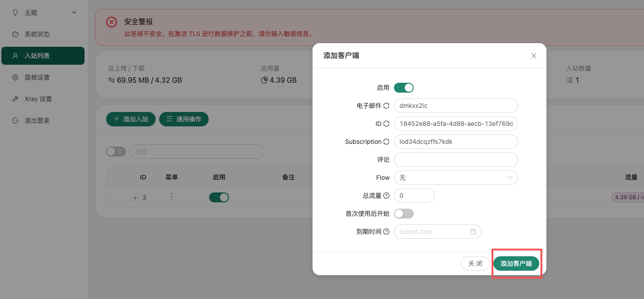Close the add client dialog with X
The height and width of the screenshot is (299, 644).
point(533,56)
